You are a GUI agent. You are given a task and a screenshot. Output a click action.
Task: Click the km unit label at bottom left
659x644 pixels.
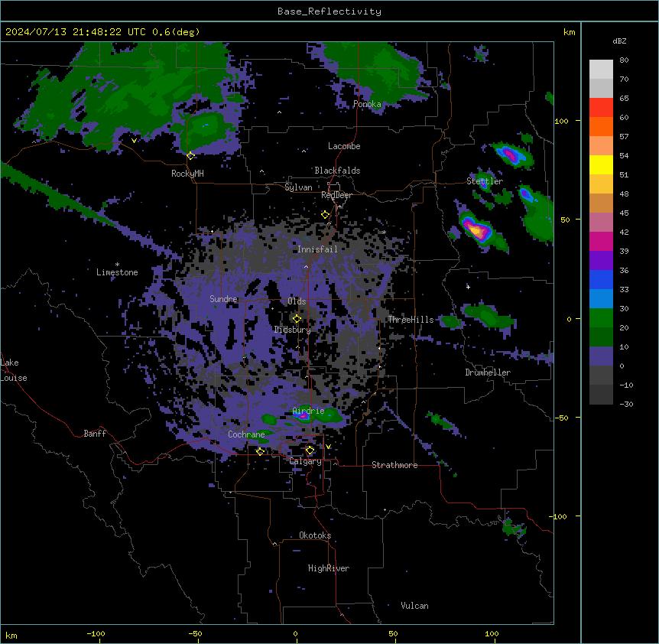click(11, 635)
